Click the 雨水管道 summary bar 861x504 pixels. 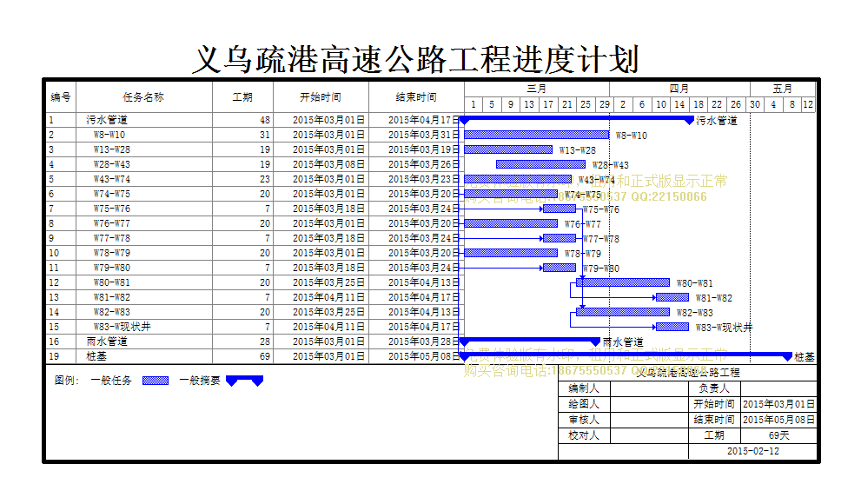tap(530, 342)
